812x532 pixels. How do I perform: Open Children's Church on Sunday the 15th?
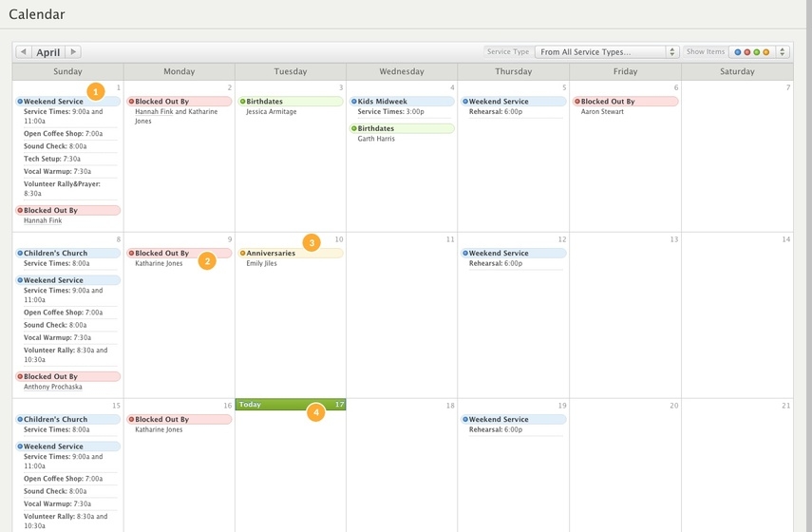(x=67, y=420)
